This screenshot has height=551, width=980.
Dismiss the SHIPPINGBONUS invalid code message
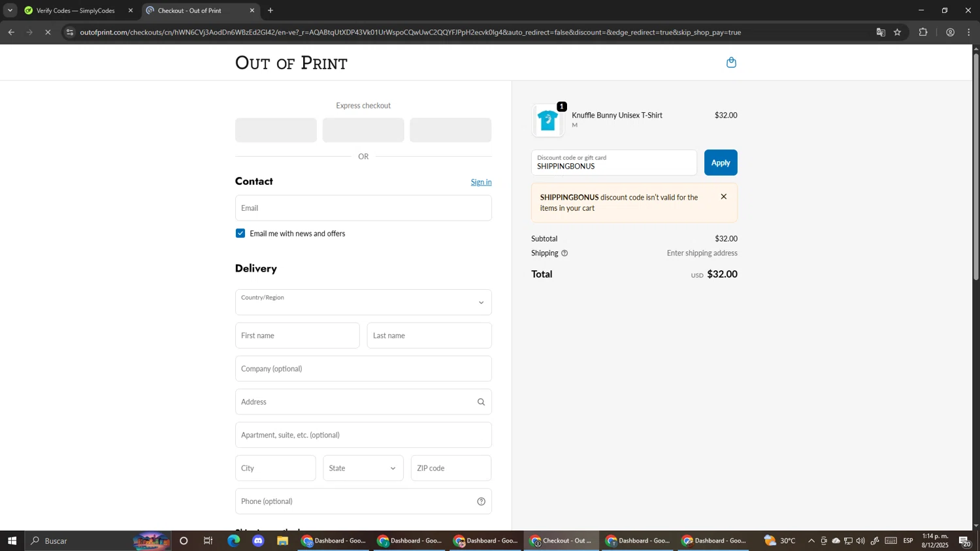(x=723, y=197)
